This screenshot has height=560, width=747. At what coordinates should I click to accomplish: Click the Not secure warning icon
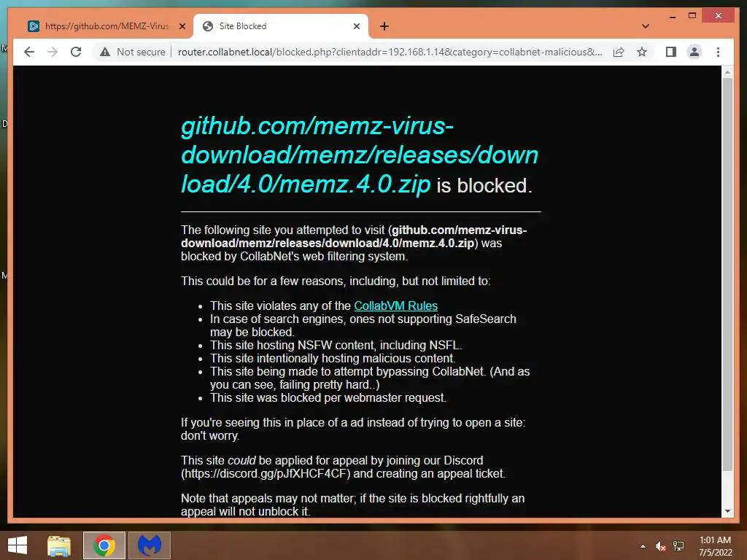pos(105,52)
